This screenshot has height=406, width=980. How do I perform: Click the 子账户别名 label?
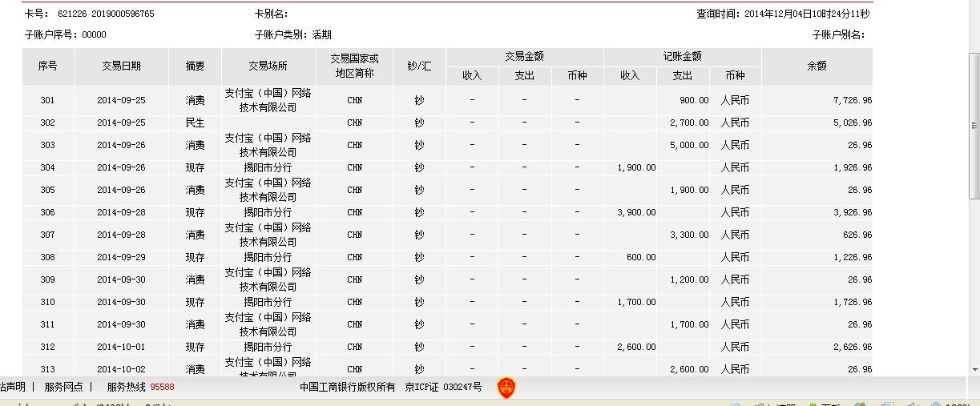(838, 35)
